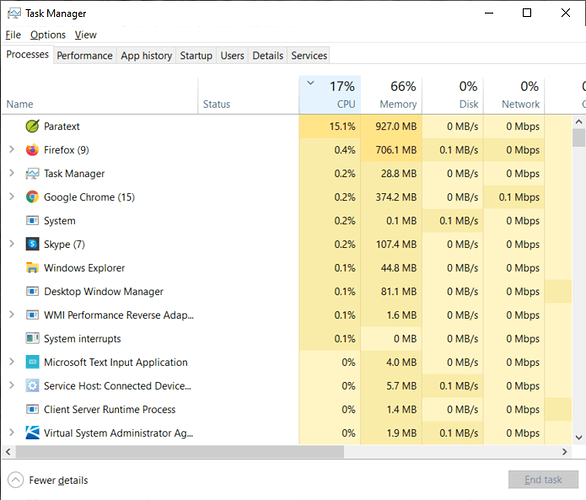Image resolution: width=586 pixels, height=500 pixels.
Task: Click the vertical scrollbar up arrow
Action: point(579,121)
